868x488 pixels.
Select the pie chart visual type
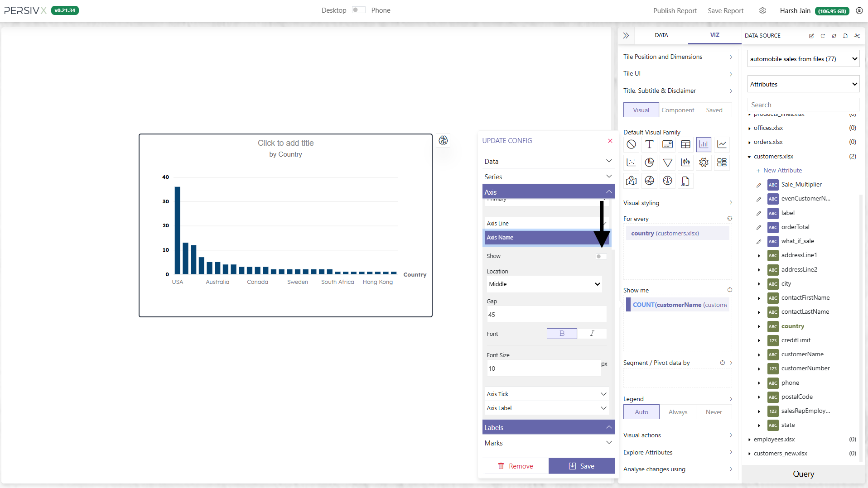pyautogui.click(x=649, y=163)
